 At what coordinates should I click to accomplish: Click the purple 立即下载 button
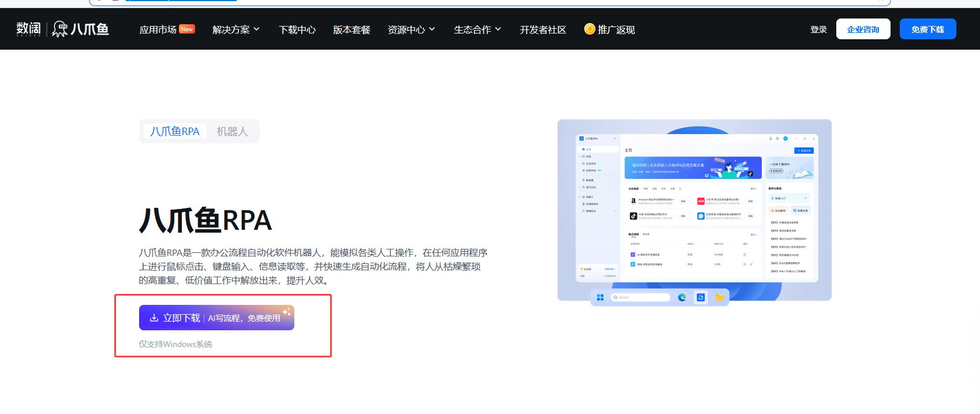coord(216,318)
